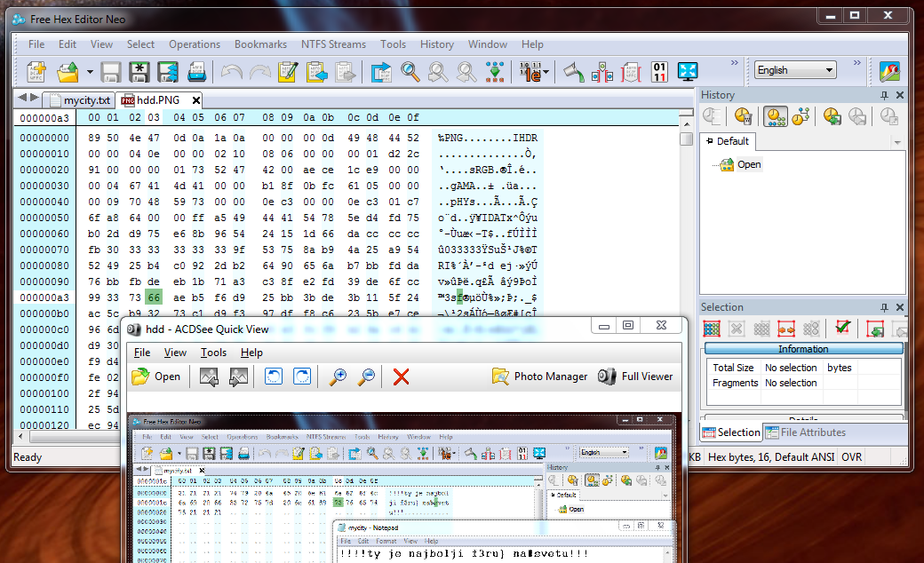
Task: Click the Find magnifier icon in toolbar
Action: click(410, 71)
